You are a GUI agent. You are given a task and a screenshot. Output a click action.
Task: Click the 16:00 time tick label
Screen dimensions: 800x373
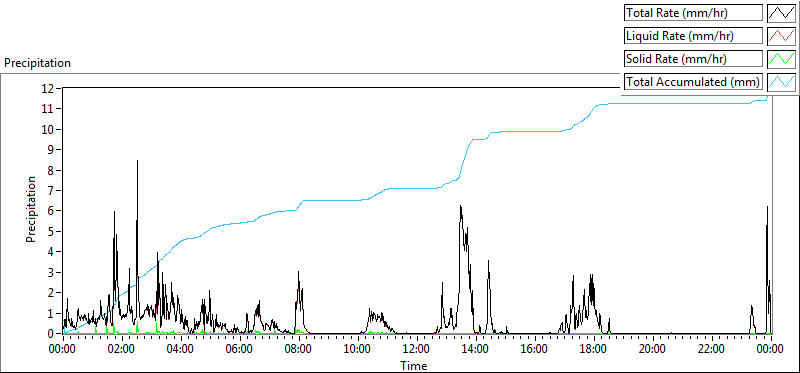(x=535, y=350)
